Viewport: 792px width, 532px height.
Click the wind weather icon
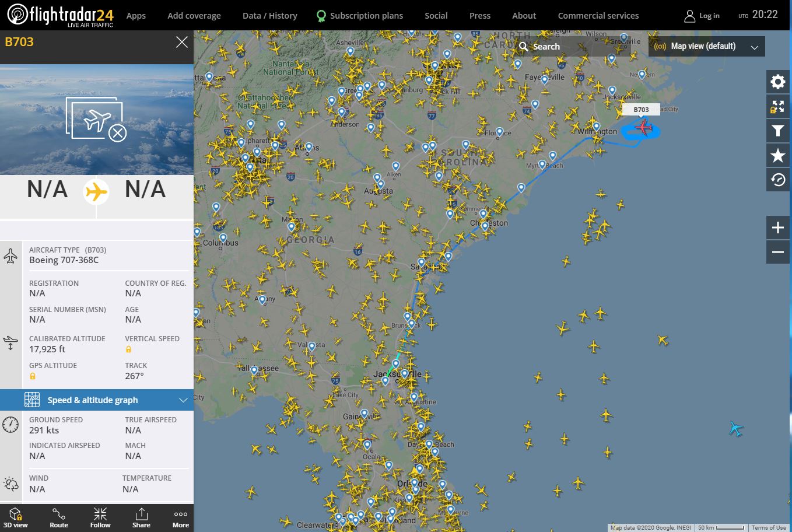click(x=10, y=484)
